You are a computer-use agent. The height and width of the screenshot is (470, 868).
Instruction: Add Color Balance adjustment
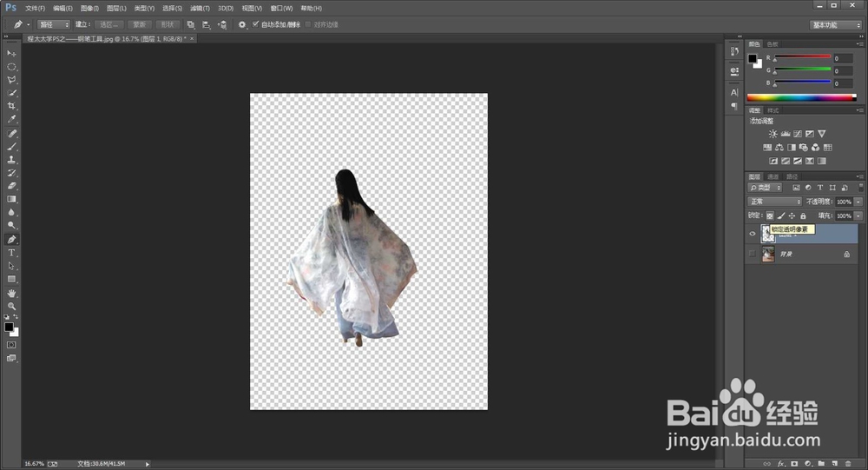pyautogui.click(x=779, y=148)
